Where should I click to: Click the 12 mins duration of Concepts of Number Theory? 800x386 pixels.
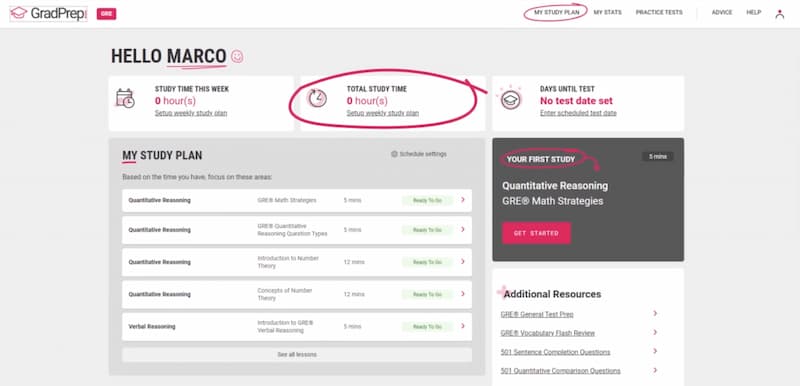pyautogui.click(x=354, y=294)
